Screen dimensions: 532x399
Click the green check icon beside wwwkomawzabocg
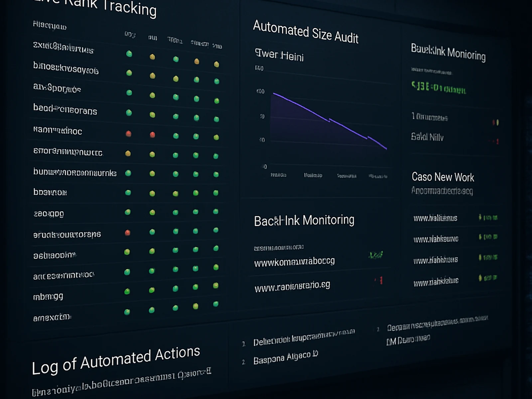[x=376, y=255]
